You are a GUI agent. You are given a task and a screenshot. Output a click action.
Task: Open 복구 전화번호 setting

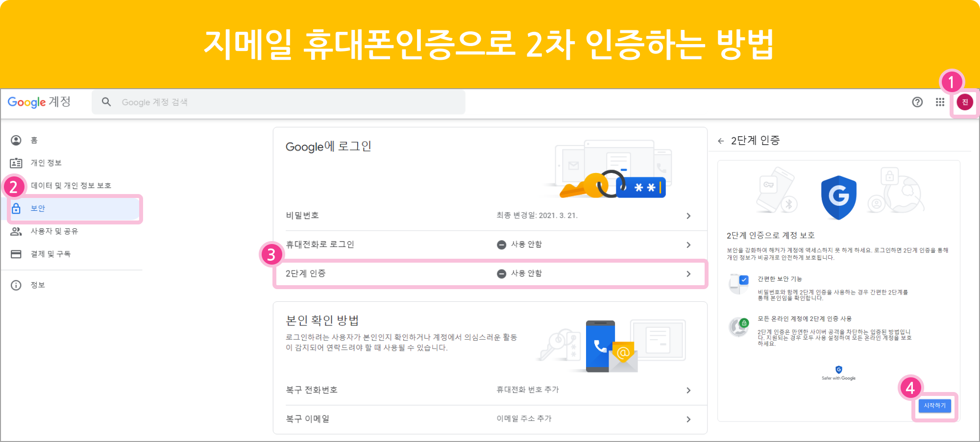pos(490,390)
